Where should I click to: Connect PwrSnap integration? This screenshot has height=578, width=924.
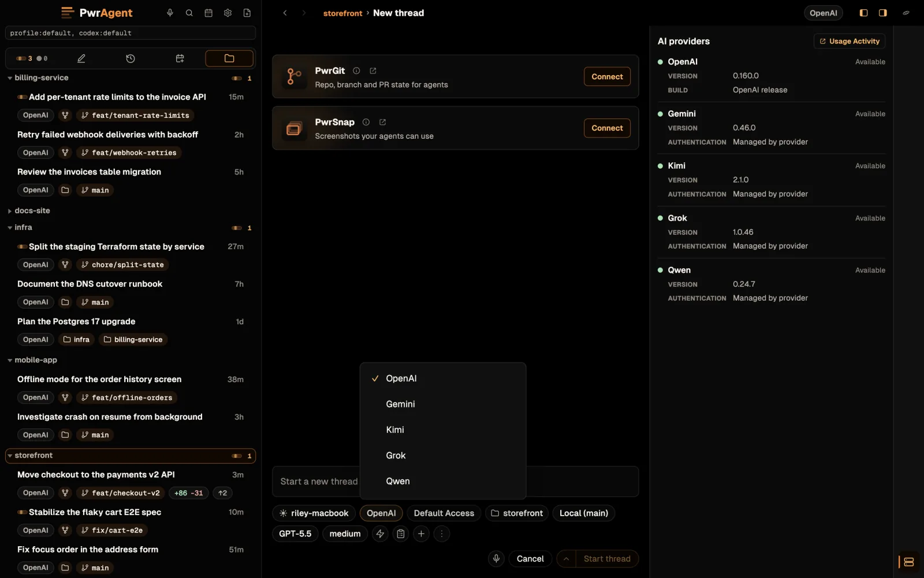click(x=607, y=128)
